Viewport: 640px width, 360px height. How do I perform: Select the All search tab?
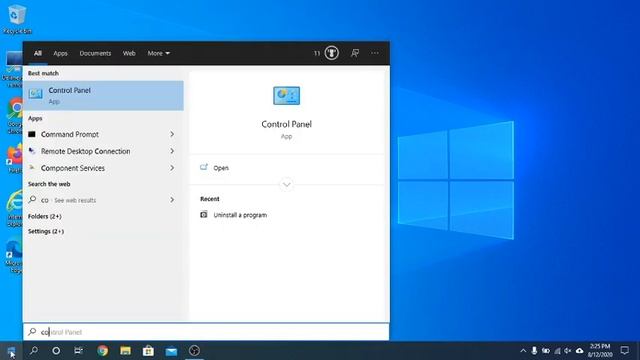pos(38,53)
